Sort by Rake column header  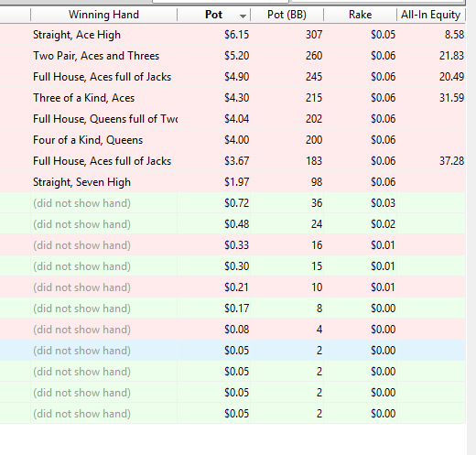click(x=360, y=15)
